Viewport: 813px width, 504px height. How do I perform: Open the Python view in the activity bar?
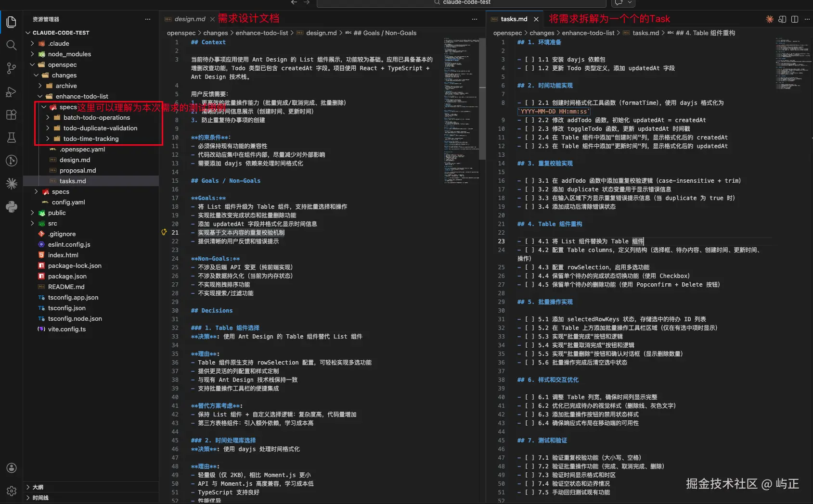click(x=12, y=207)
